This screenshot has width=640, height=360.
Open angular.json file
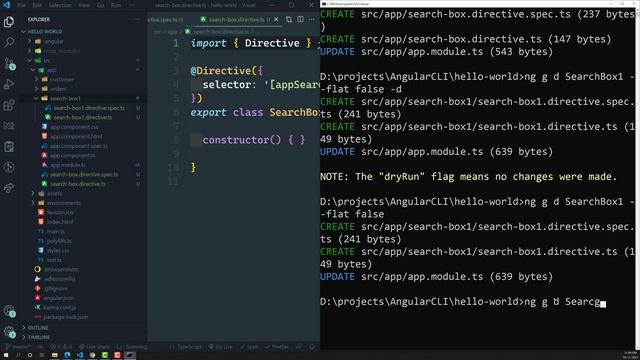tap(59, 298)
